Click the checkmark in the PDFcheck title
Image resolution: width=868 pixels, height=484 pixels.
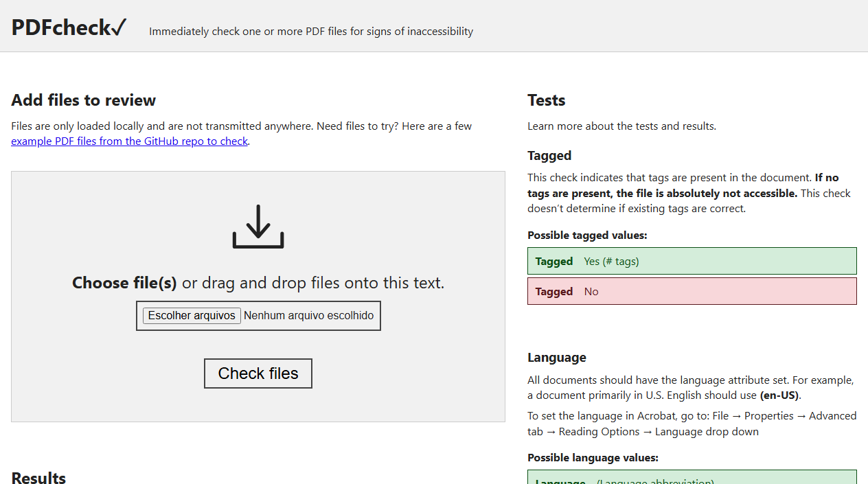(119, 26)
